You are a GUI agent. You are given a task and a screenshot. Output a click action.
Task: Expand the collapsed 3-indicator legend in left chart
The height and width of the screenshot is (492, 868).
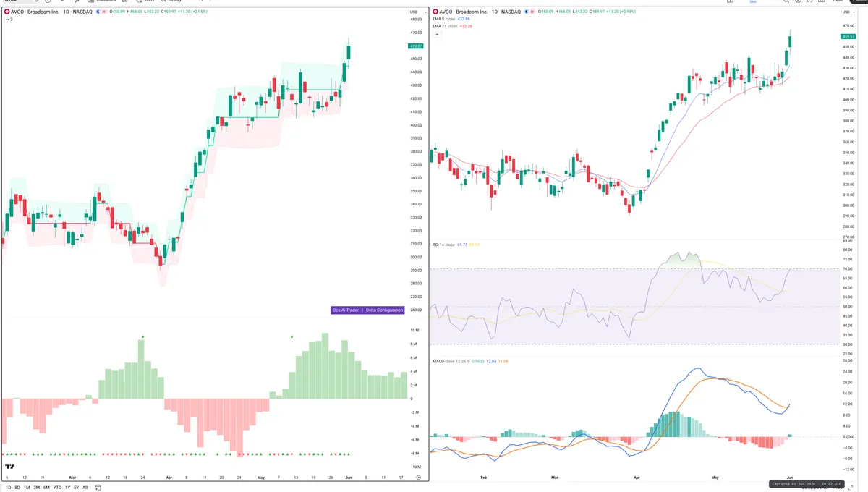[x=9, y=20]
